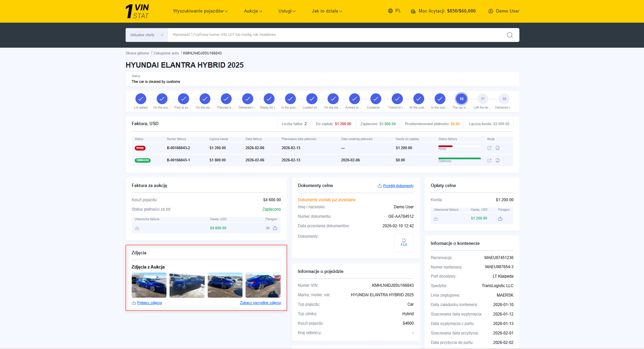Click the 1VIN STAT logo

click(137, 11)
